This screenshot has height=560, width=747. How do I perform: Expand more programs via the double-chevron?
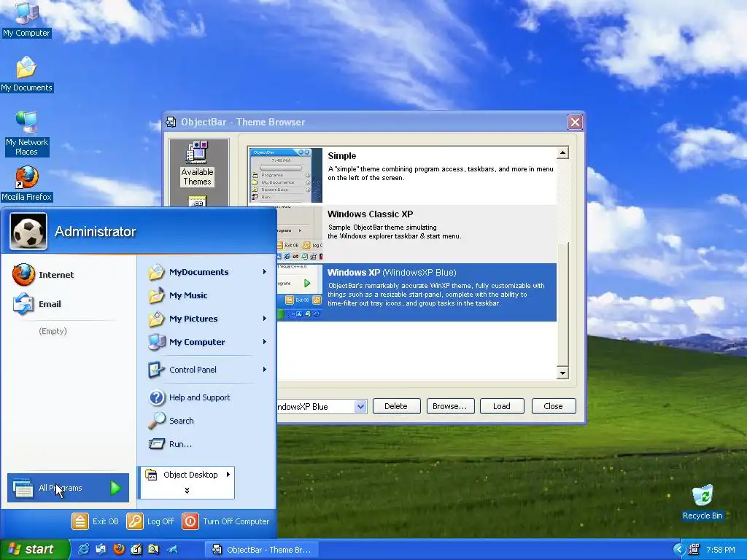pyautogui.click(x=187, y=491)
